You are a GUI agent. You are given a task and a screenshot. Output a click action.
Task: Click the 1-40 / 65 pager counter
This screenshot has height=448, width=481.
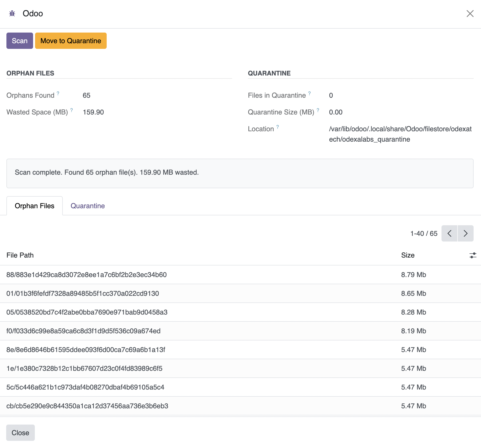coord(424,233)
